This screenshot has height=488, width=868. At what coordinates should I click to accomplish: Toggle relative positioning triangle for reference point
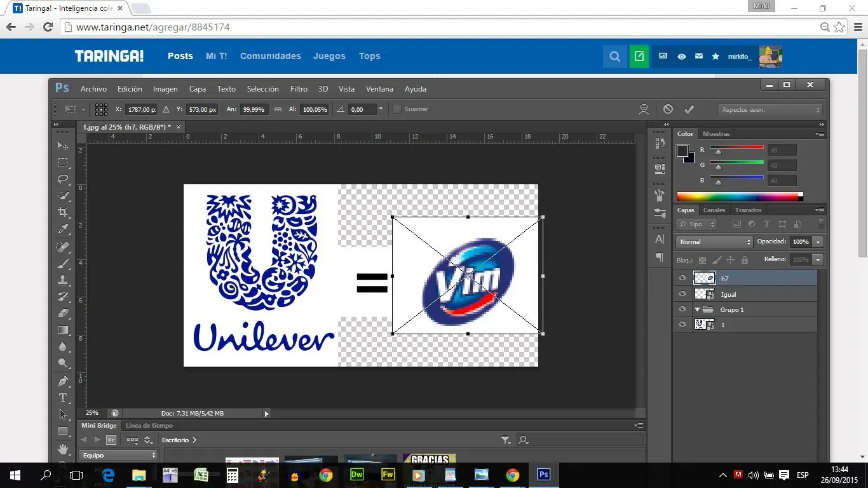click(x=166, y=109)
